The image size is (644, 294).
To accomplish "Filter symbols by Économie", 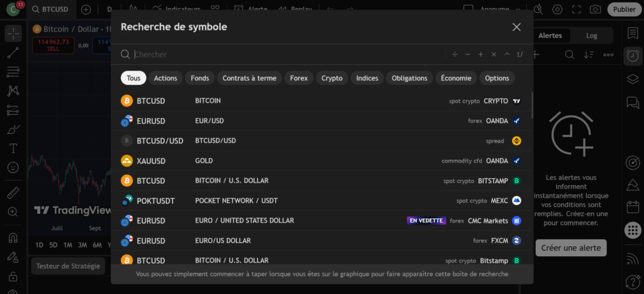I will (x=456, y=78).
